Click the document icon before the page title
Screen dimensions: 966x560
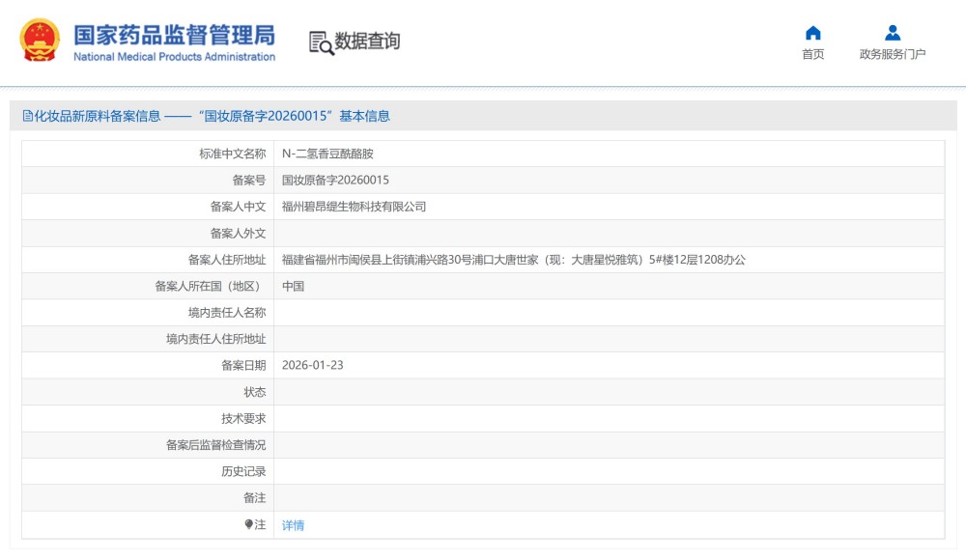coord(26,115)
